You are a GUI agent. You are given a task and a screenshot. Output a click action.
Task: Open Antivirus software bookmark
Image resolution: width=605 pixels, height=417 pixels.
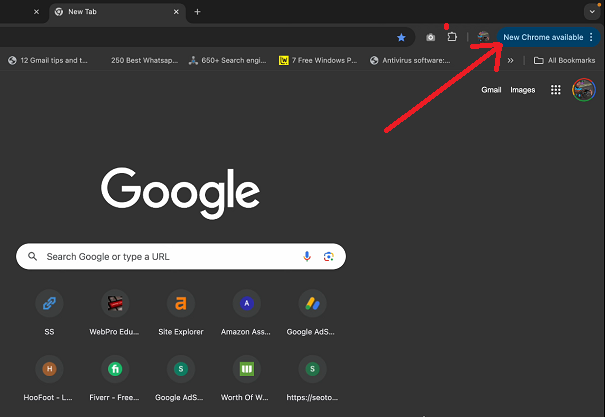(410, 61)
